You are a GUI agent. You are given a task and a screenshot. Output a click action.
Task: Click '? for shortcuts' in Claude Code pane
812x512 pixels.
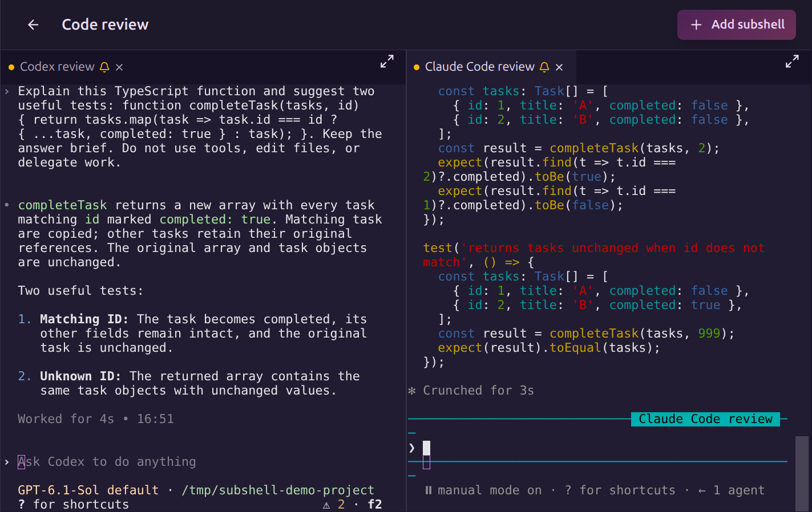click(x=620, y=490)
